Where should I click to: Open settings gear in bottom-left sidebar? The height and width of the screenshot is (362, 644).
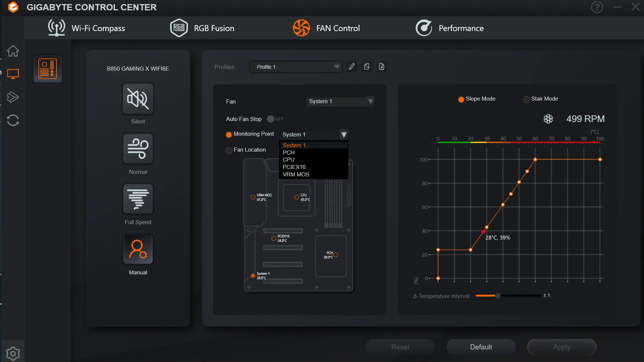coord(13,354)
